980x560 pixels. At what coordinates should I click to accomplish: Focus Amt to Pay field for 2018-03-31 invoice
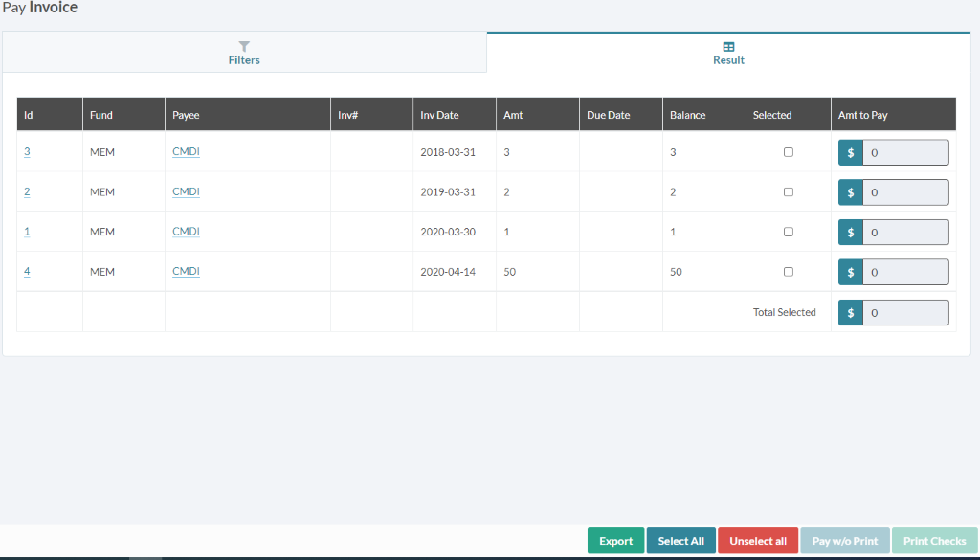coord(905,152)
